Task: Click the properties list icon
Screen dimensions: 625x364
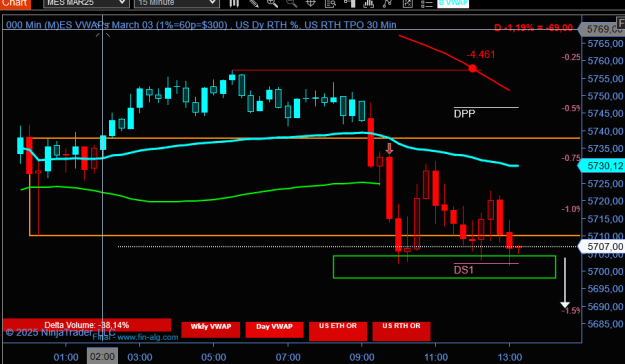Action: tap(426, 3)
